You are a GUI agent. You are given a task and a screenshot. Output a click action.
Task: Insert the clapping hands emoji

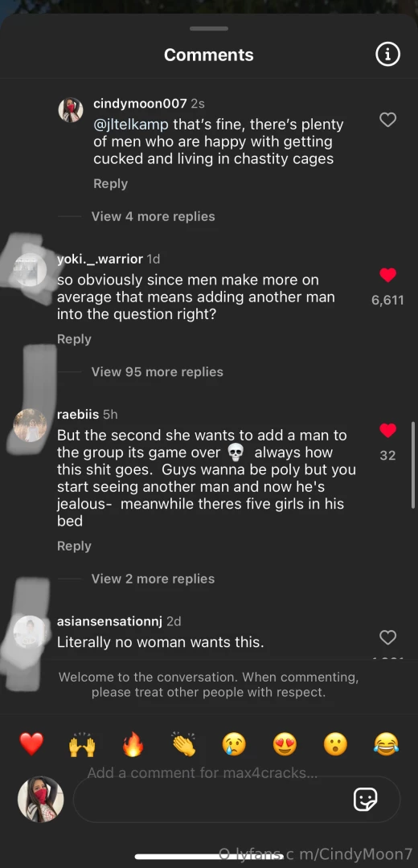pos(184,744)
